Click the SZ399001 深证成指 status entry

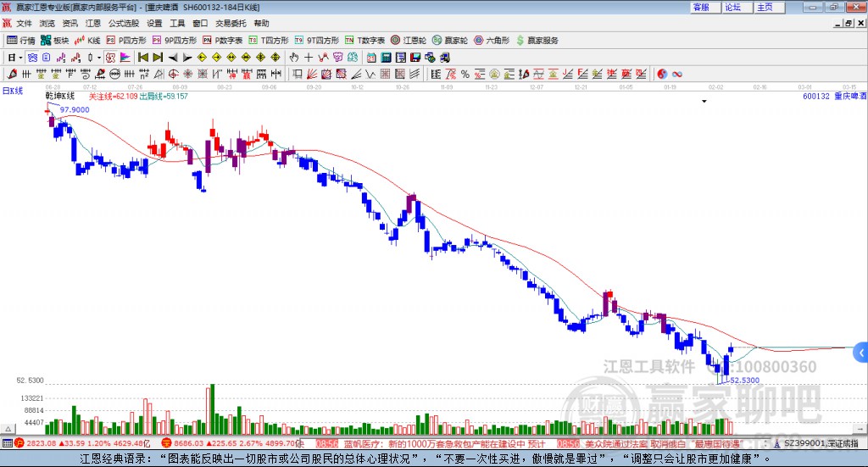(821, 443)
